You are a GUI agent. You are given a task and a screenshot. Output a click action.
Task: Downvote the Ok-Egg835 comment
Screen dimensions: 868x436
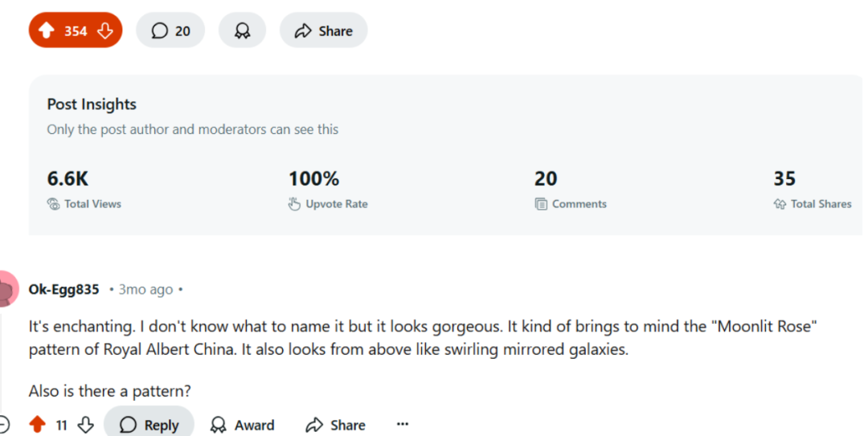point(86,425)
